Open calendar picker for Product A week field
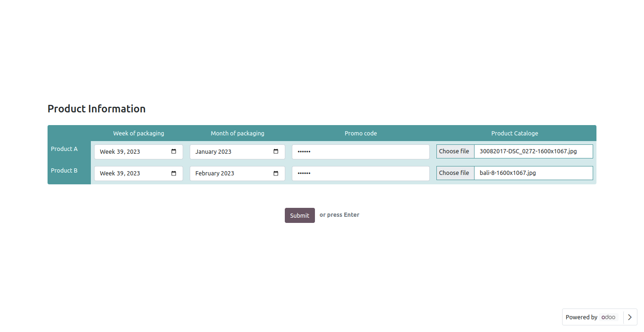Viewport: 644px width, 332px height. 174,151
